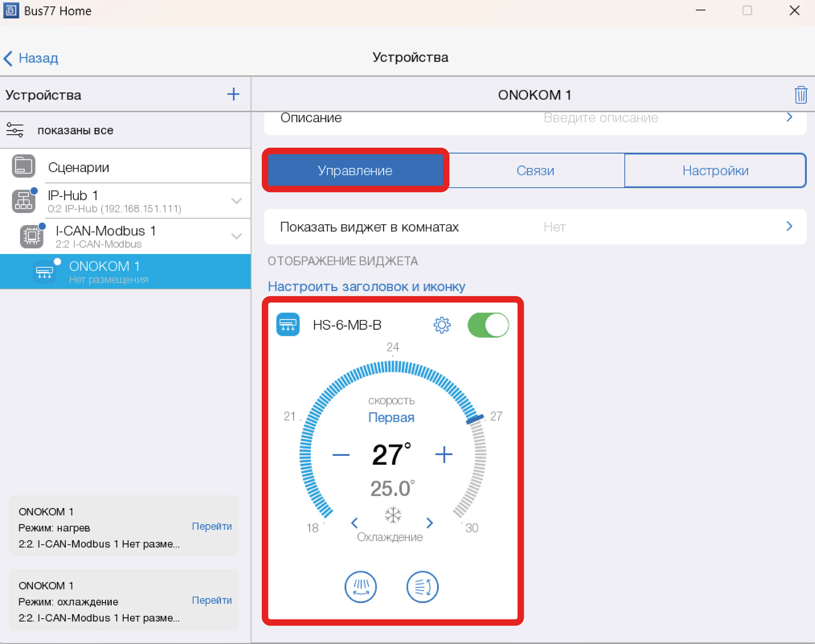Open Показать виджет в комнатах option
The width and height of the screenshot is (815, 644).
tap(535, 227)
